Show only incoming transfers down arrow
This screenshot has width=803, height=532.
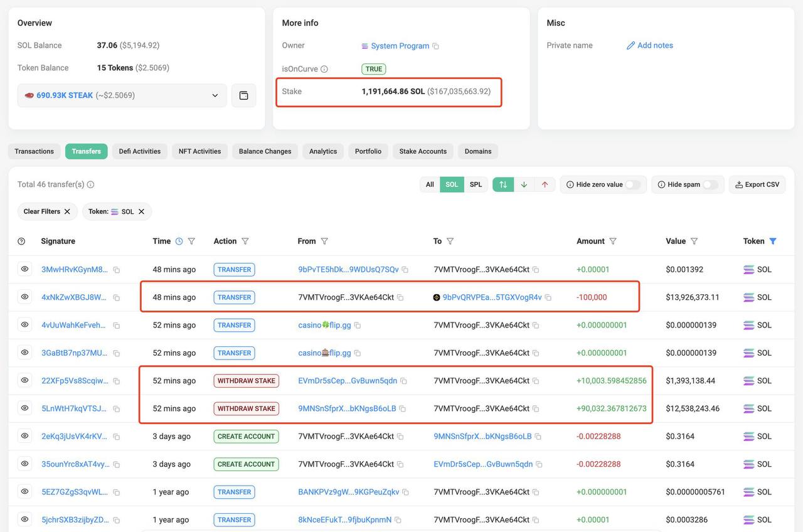click(524, 184)
